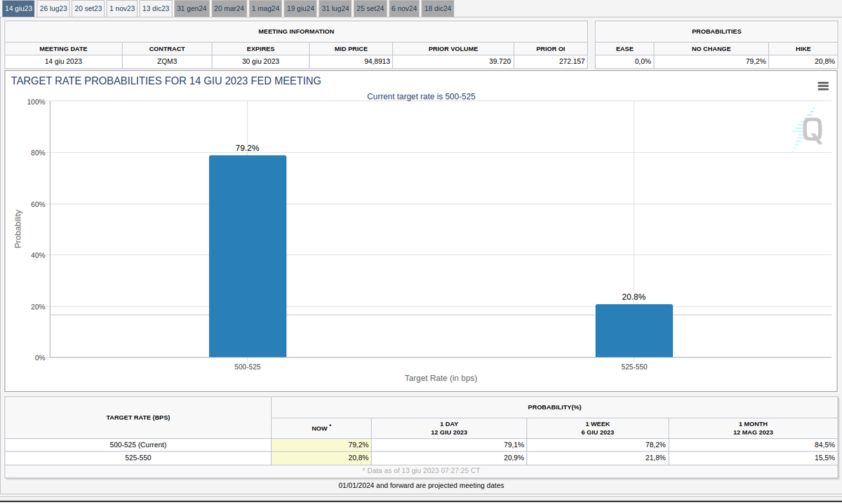Click the 79,1% 1 DAY cell
This screenshot has width=842, height=504.
click(449, 444)
